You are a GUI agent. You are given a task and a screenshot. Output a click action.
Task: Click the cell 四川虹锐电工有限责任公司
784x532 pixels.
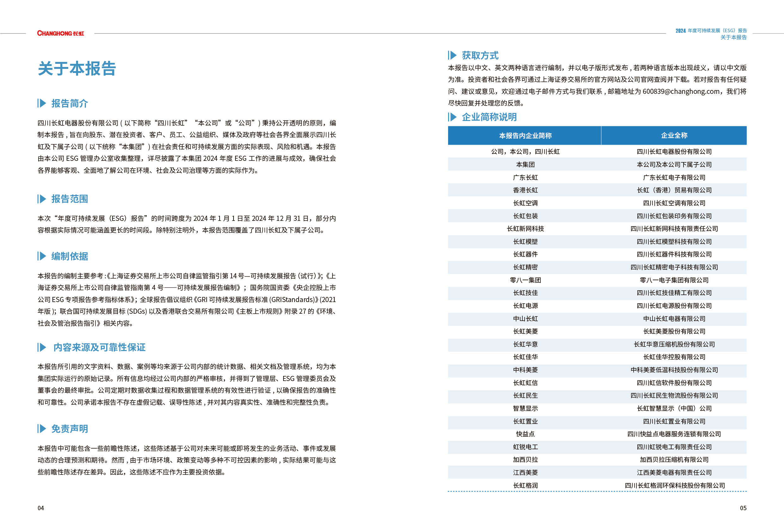(x=674, y=447)
